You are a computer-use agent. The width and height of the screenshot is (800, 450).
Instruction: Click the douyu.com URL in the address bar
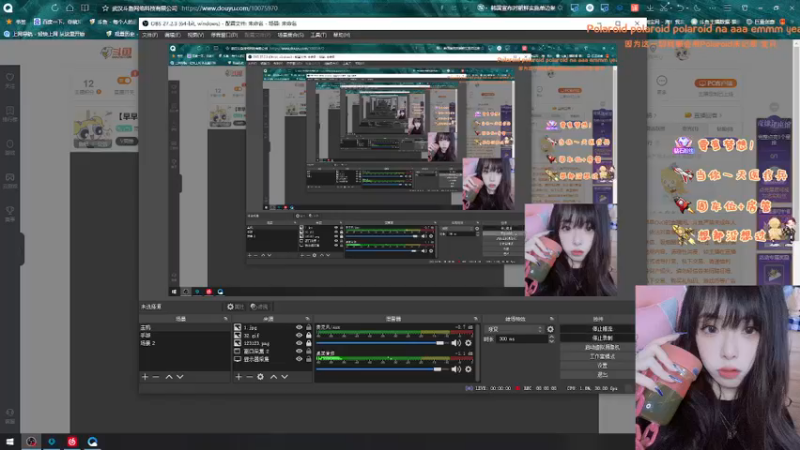pyautogui.click(x=230, y=8)
